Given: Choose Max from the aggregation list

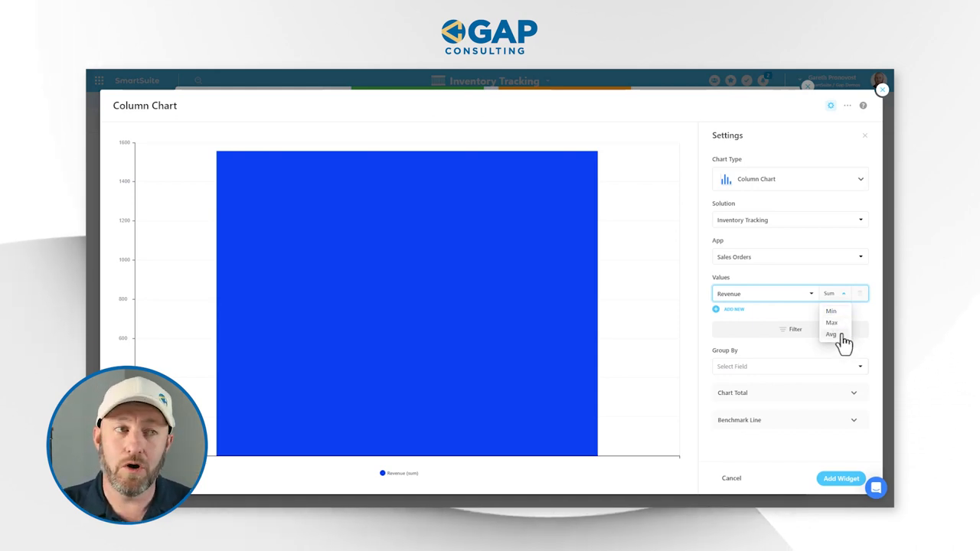Looking at the screenshot, I should (x=831, y=323).
